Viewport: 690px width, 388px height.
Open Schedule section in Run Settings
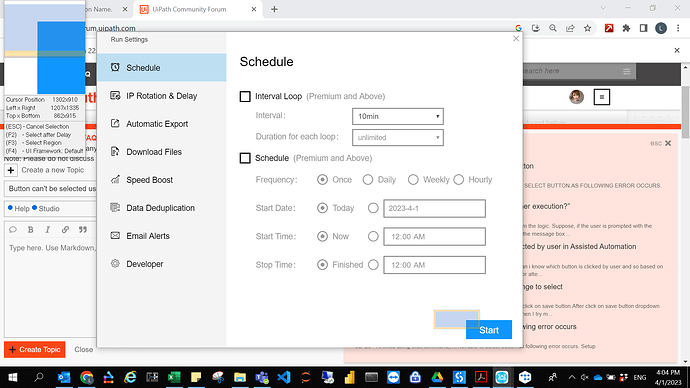coord(162,68)
